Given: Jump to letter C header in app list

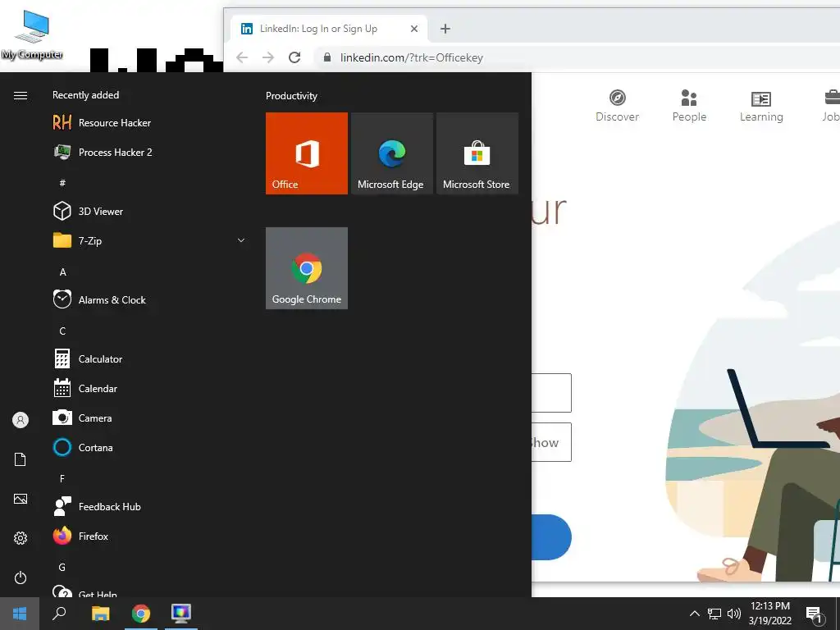Looking at the screenshot, I should coord(62,331).
